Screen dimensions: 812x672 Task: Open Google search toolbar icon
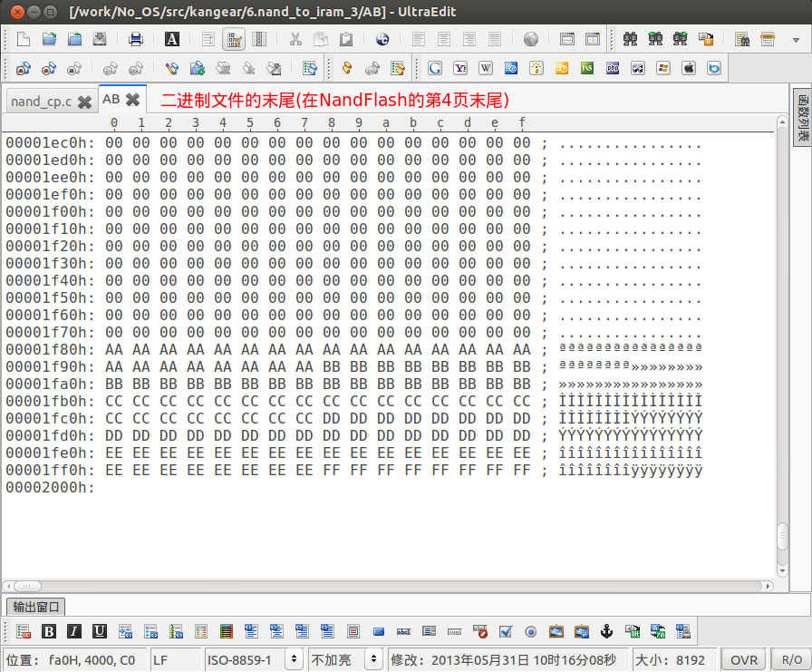(435, 68)
